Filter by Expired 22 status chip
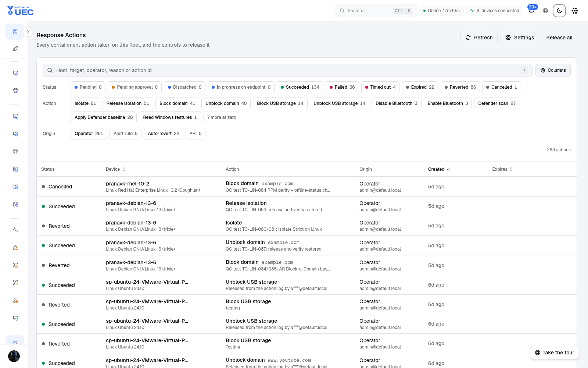 [x=420, y=87]
